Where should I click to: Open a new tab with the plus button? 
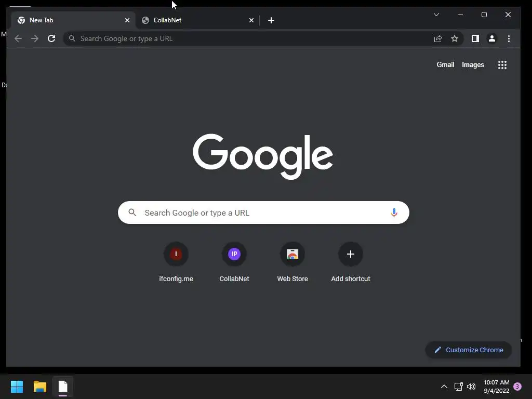point(271,20)
